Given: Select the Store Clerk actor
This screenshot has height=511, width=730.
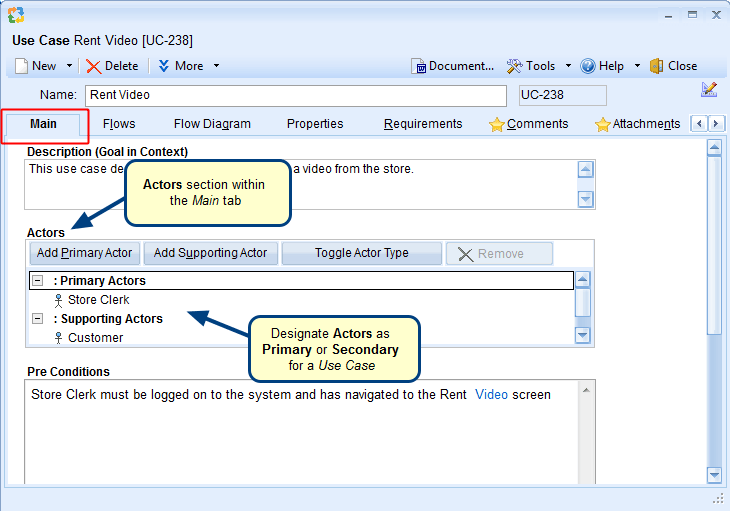Looking at the screenshot, I should (98, 300).
